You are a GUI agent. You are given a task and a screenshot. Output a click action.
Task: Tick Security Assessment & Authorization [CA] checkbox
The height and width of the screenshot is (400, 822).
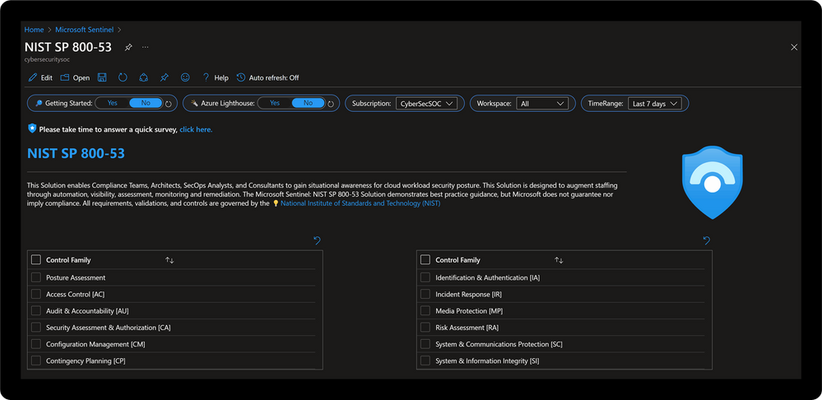point(36,328)
